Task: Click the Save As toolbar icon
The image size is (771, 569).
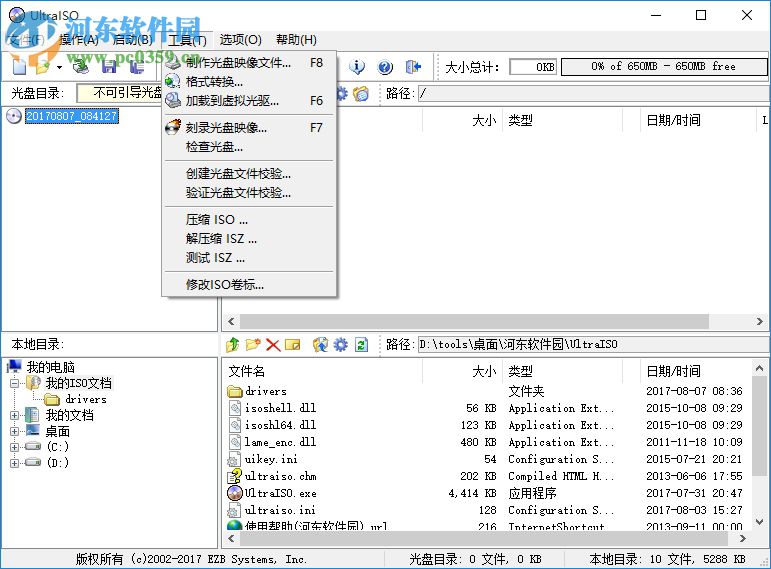Action: point(137,66)
